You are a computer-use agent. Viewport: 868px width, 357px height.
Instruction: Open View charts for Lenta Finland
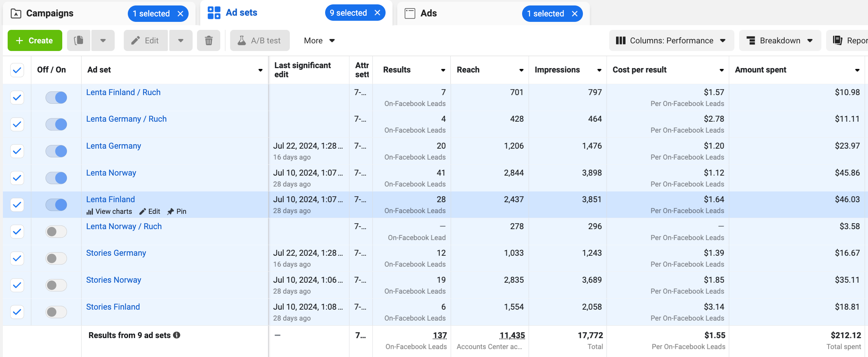click(x=109, y=211)
